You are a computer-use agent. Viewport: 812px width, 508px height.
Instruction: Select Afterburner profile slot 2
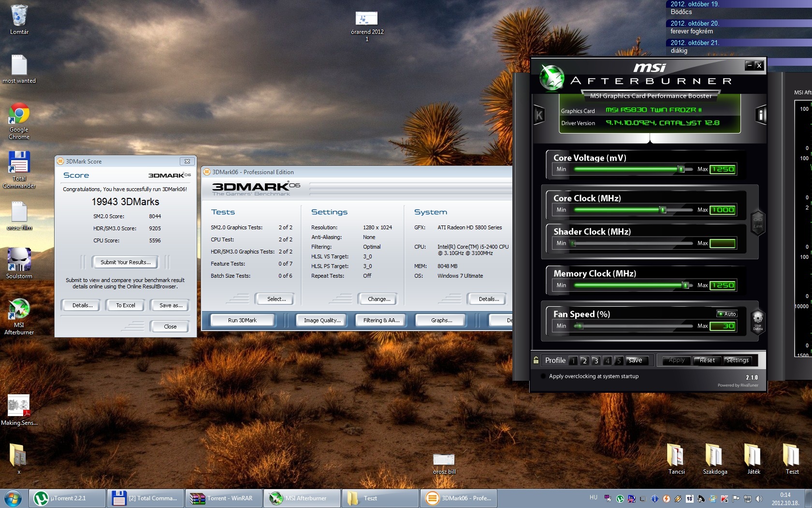584,360
